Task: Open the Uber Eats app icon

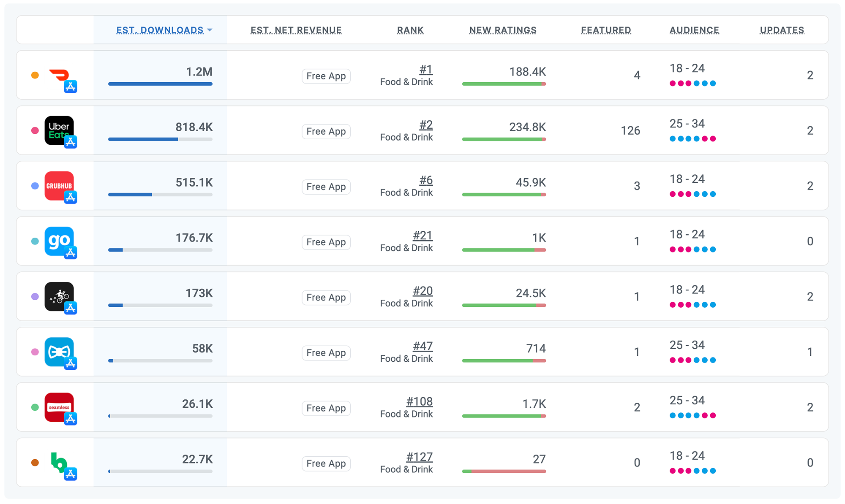Action: click(x=59, y=130)
